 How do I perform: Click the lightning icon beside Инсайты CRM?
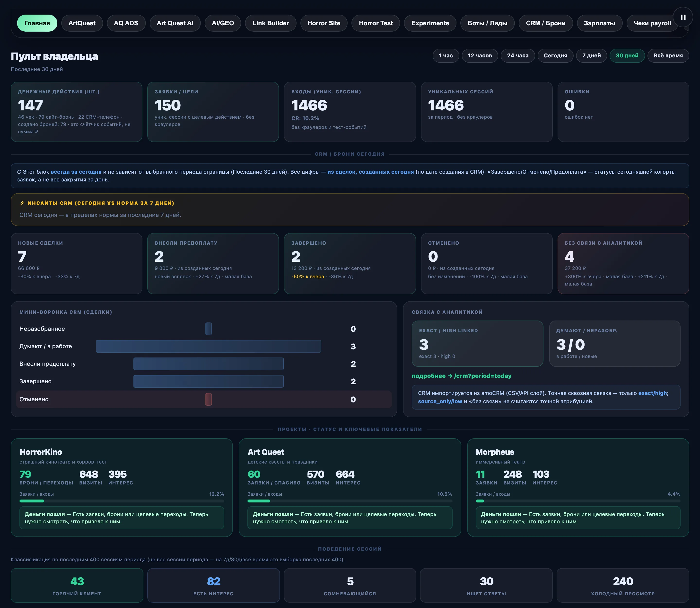[x=22, y=203]
